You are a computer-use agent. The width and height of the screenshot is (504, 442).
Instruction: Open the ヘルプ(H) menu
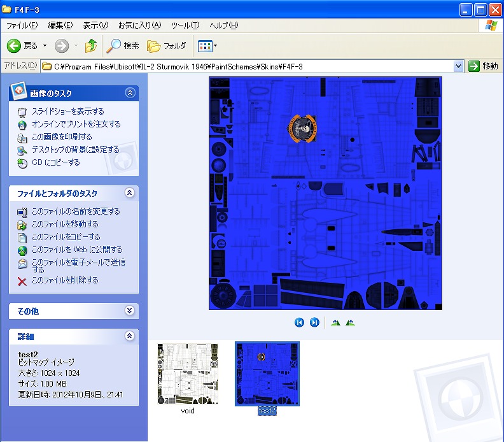(224, 25)
